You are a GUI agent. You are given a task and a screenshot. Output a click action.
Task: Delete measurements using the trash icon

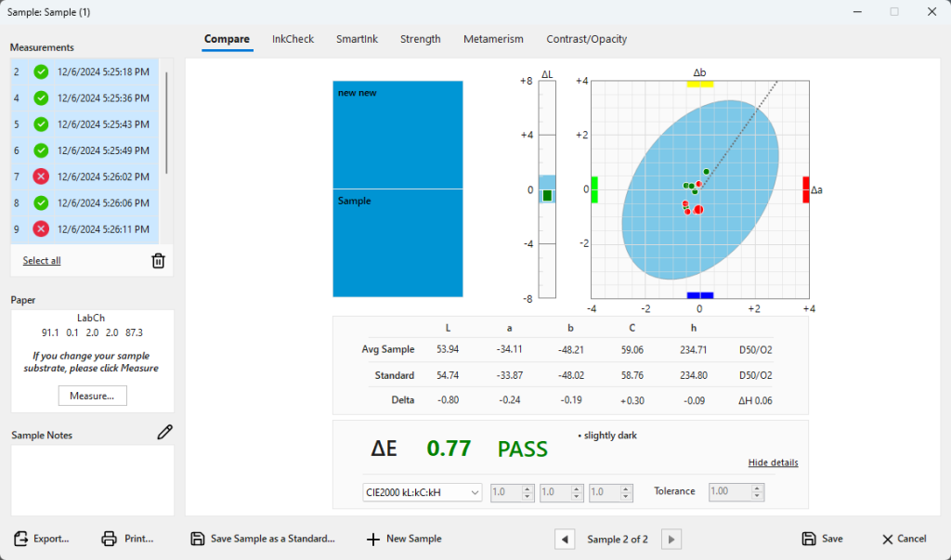pyautogui.click(x=158, y=260)
